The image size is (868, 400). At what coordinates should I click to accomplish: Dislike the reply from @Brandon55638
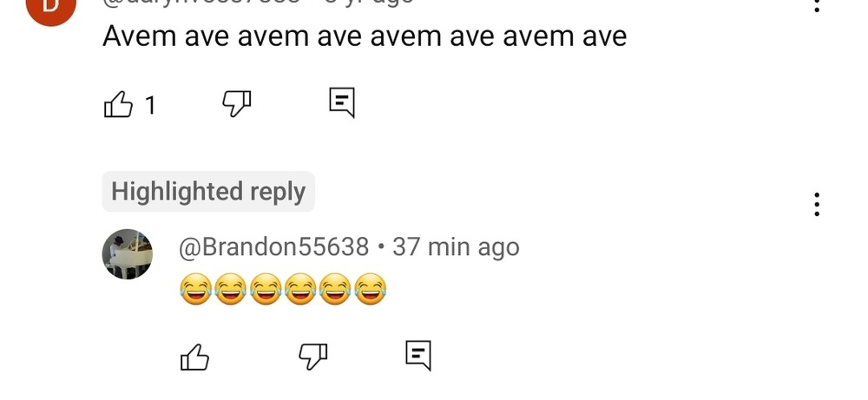coord(313,357)
